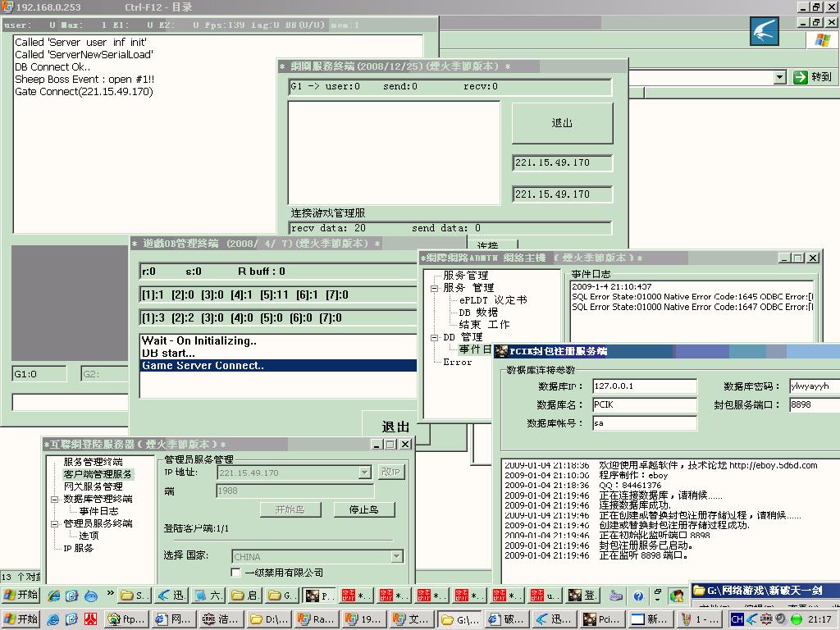The height and width of the screenshot is (630, 840).
Task: Open Internet Explorer from inner quick launch
Action: [x=54, y=596]
